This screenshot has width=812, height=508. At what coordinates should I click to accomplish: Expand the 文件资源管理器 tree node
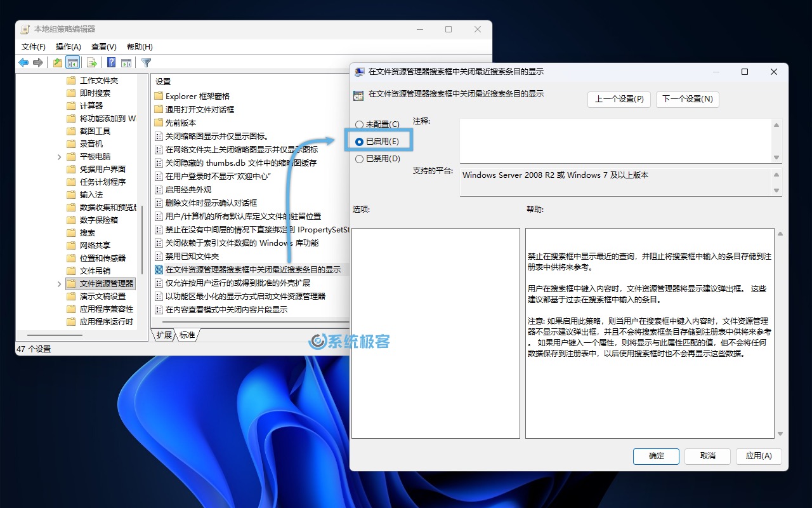pos(60,284)
